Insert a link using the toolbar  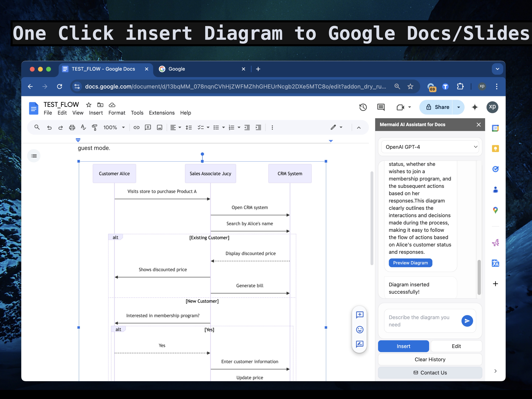[x=136, y=127]
